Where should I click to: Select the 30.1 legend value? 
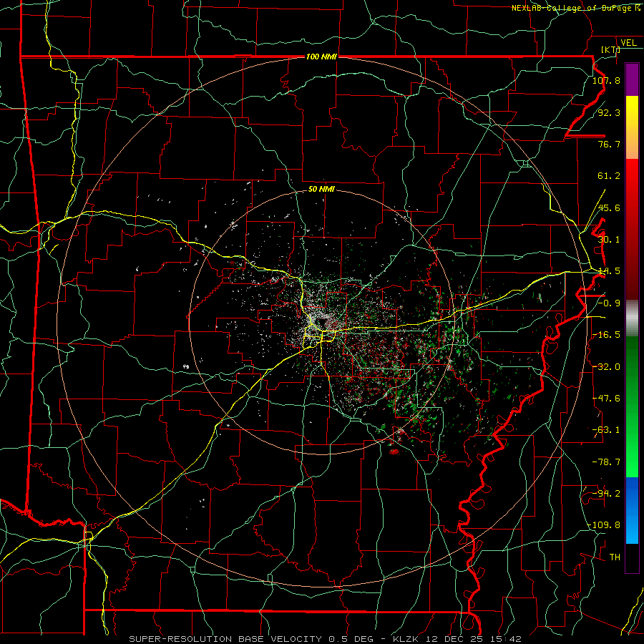(609, 240)
